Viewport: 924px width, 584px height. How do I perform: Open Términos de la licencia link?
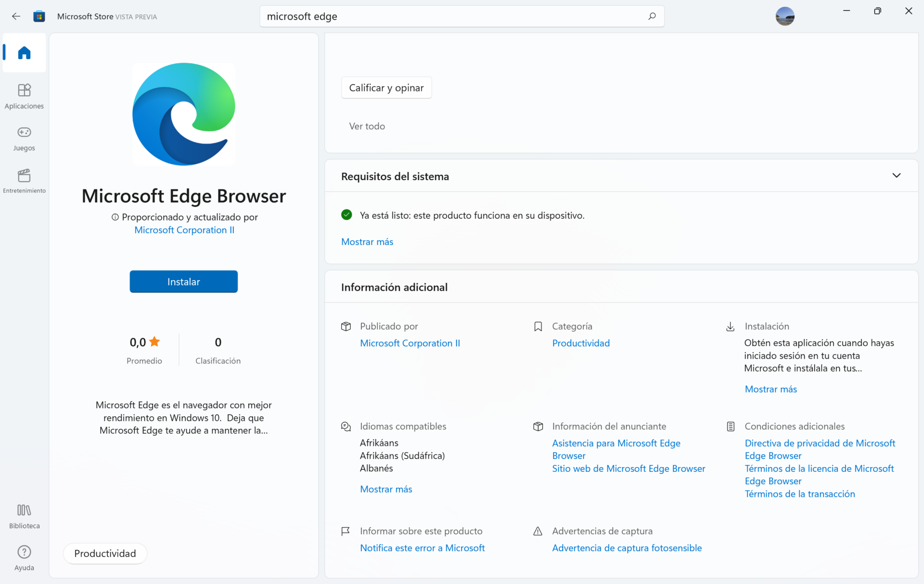pyautogui.click(x=819, y=475)
